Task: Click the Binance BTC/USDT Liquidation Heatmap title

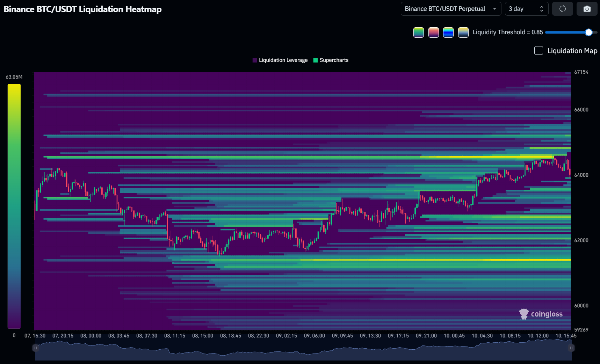Action: click(82, 9)
